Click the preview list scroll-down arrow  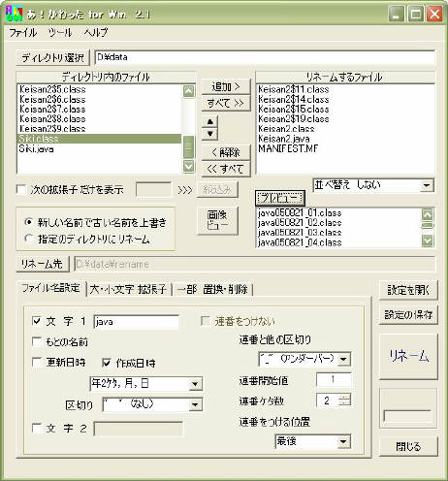(x=428, y=240)
